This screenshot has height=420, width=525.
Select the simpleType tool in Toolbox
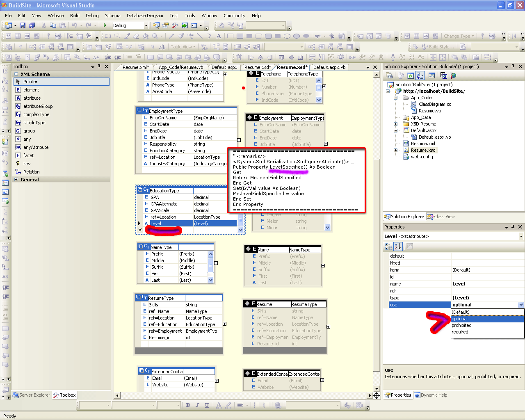[62, 123]
